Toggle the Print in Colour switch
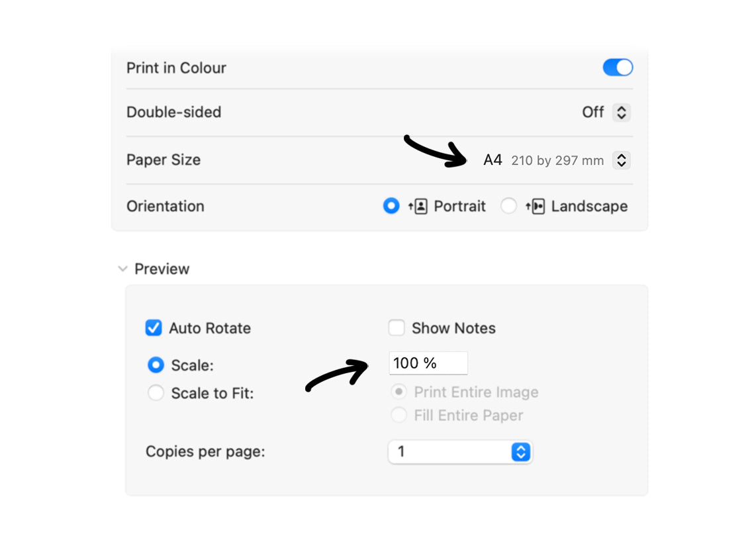The width and height of the screenshot is (756, 536). pos(618,67)
